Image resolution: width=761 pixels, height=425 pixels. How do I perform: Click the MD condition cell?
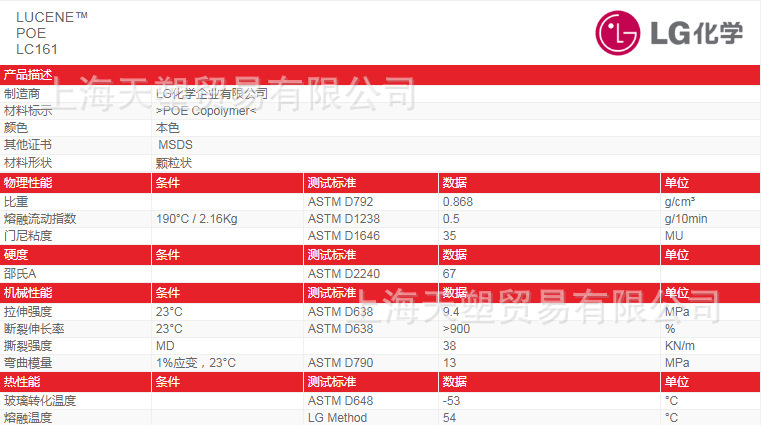165,346
